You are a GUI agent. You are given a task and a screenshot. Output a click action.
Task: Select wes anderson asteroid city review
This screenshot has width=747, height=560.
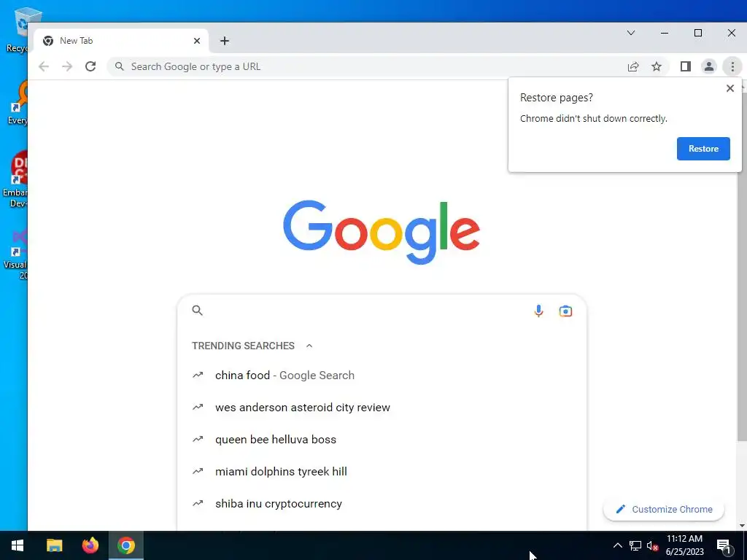(381, 407)
